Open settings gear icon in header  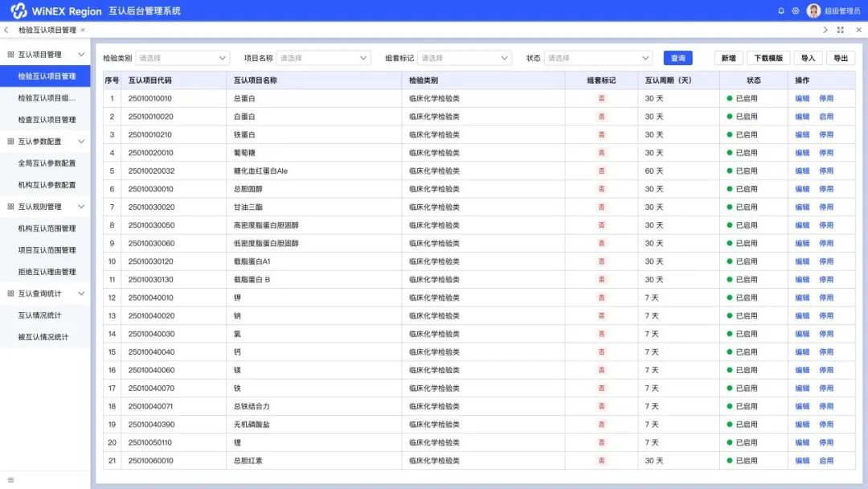[x=796, y=11]
